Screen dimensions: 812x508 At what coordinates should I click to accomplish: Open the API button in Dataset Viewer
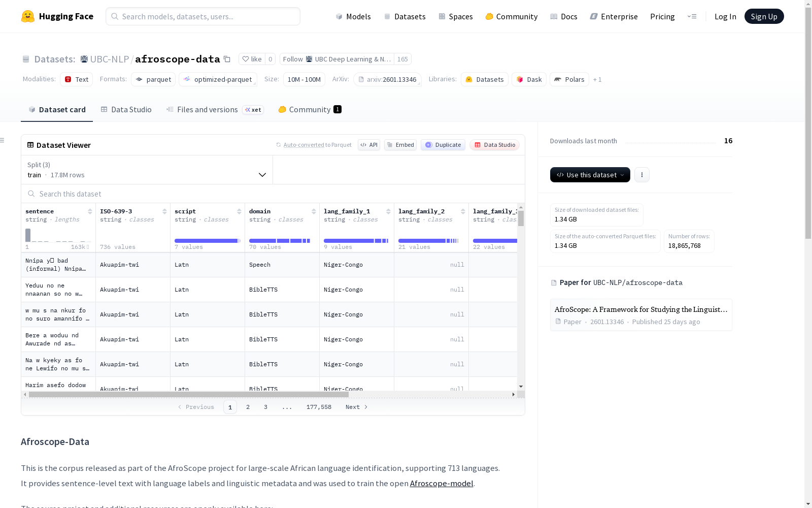(x=369, y=145)
